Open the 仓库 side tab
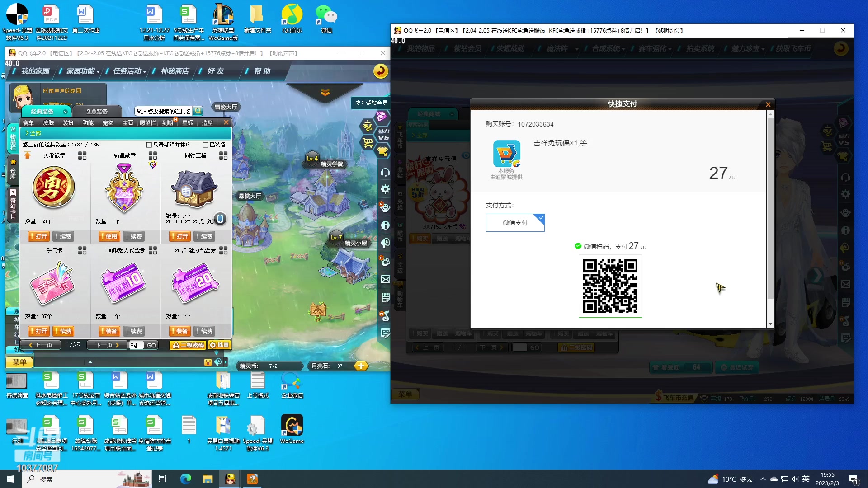The image size is (868, 488). pos(13,169)
